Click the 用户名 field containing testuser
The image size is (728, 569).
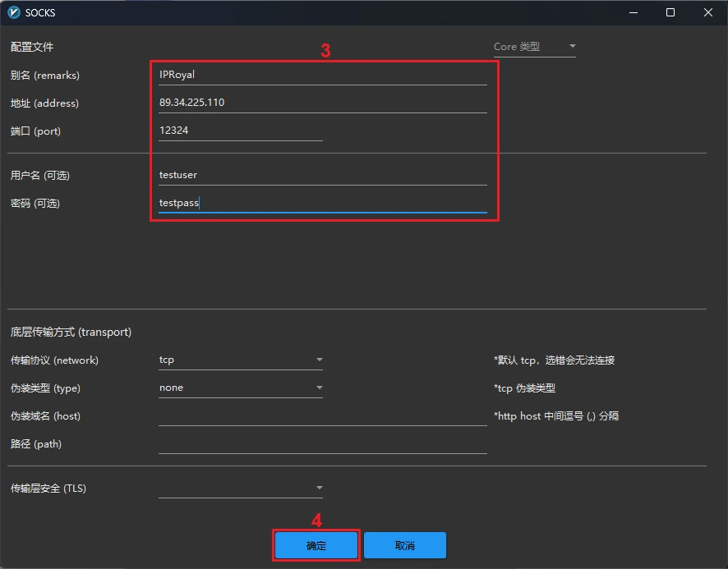[x=322, y=175]
